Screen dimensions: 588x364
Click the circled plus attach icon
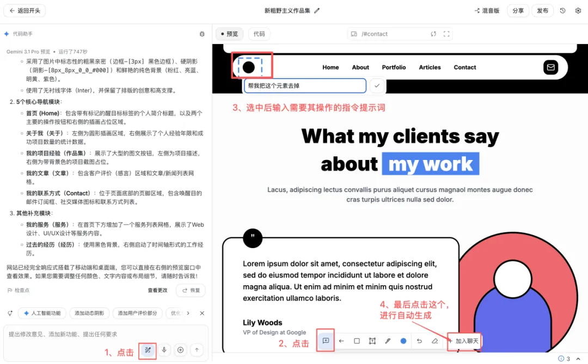180,350
